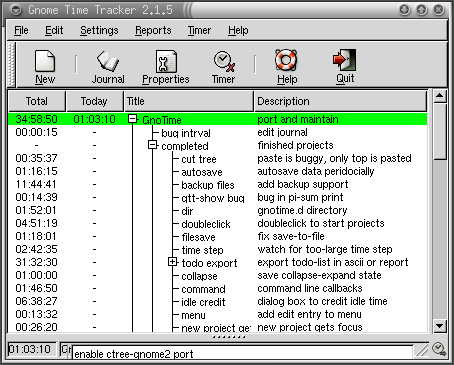Open the Settings menu
454x365 pixels.
coord(99,30)
